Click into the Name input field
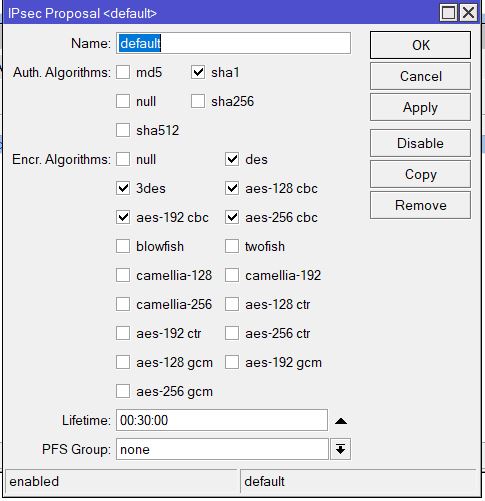485x501 pixels. coord(233,43)
